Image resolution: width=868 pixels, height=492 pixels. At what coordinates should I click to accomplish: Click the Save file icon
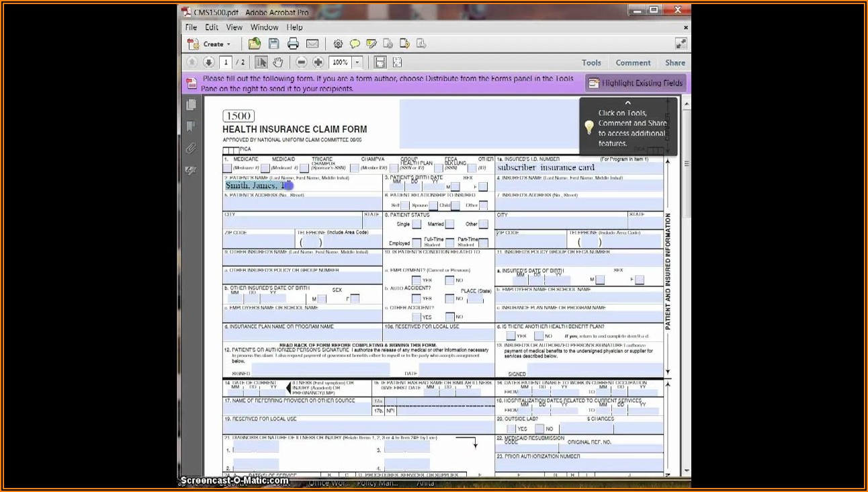(273, 44)
